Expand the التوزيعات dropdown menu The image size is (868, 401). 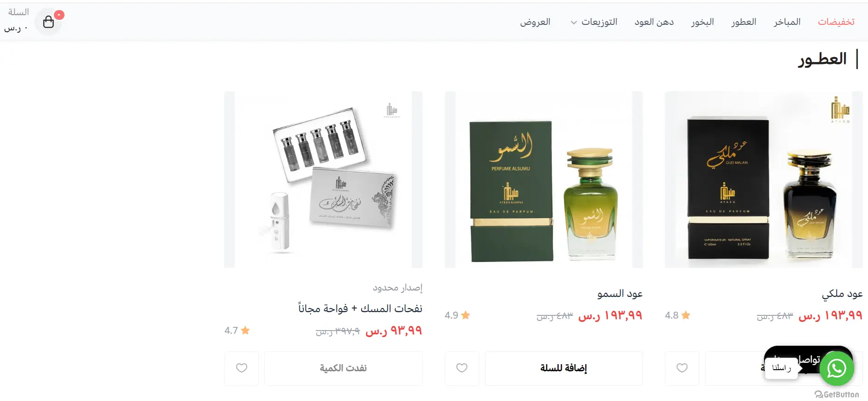(x=594, y=22)
